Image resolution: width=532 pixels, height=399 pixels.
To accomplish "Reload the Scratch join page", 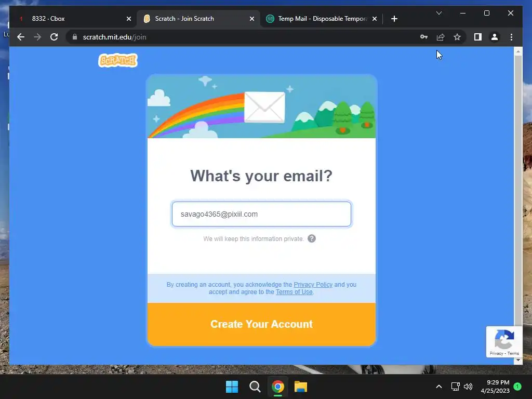I will point(54,37).
